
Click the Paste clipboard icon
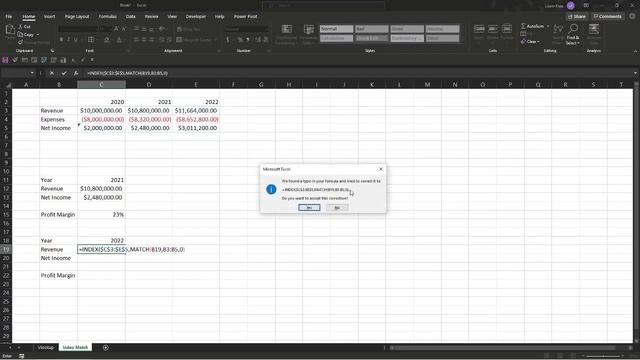coord(10,30)
